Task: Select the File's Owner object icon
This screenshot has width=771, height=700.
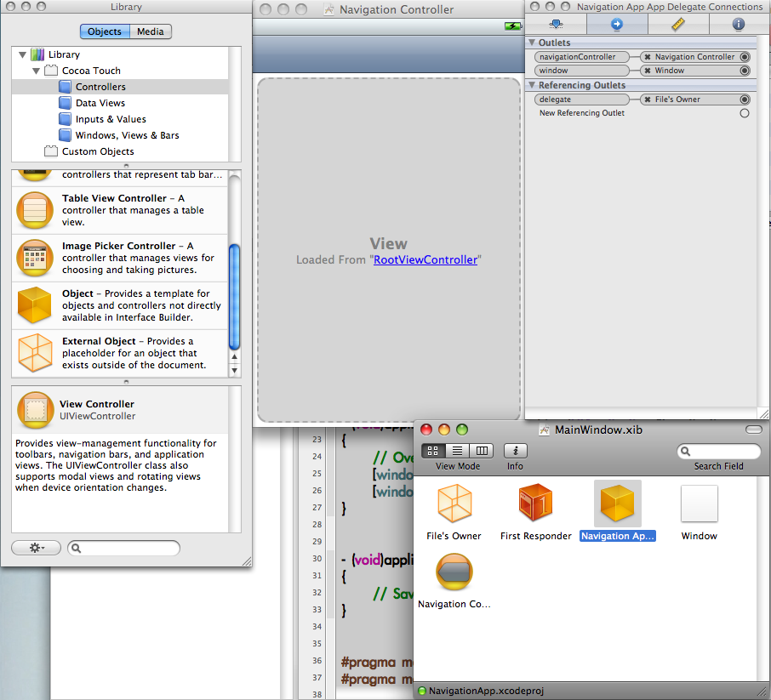Action: click(x=454, y=504)
